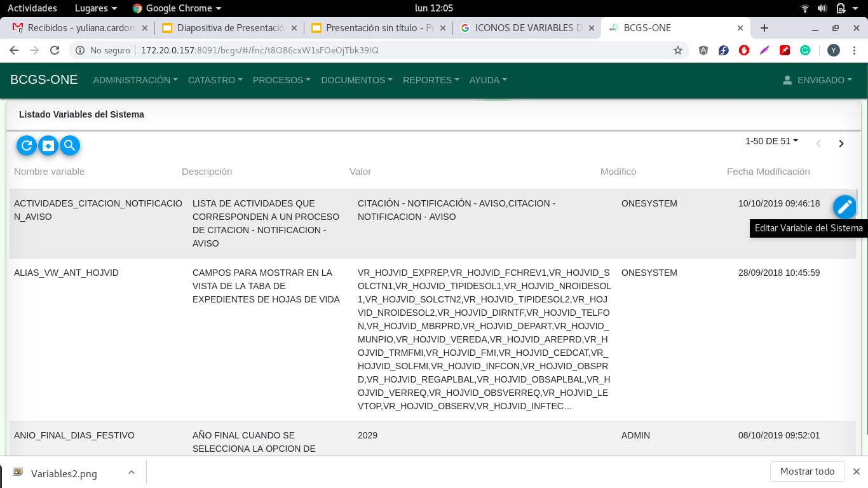Reload the browser page

(55, 50)
